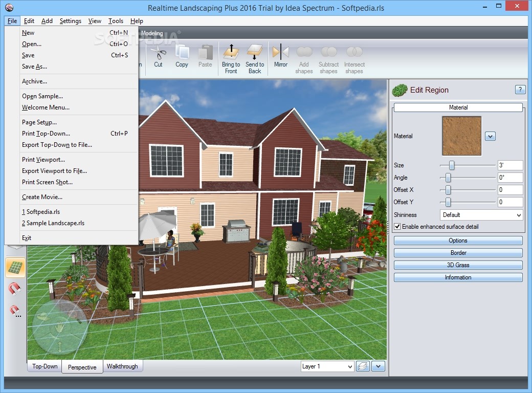
Task: Toggle Enable enhanced surface detail checkbox
Action: [397, 226]
